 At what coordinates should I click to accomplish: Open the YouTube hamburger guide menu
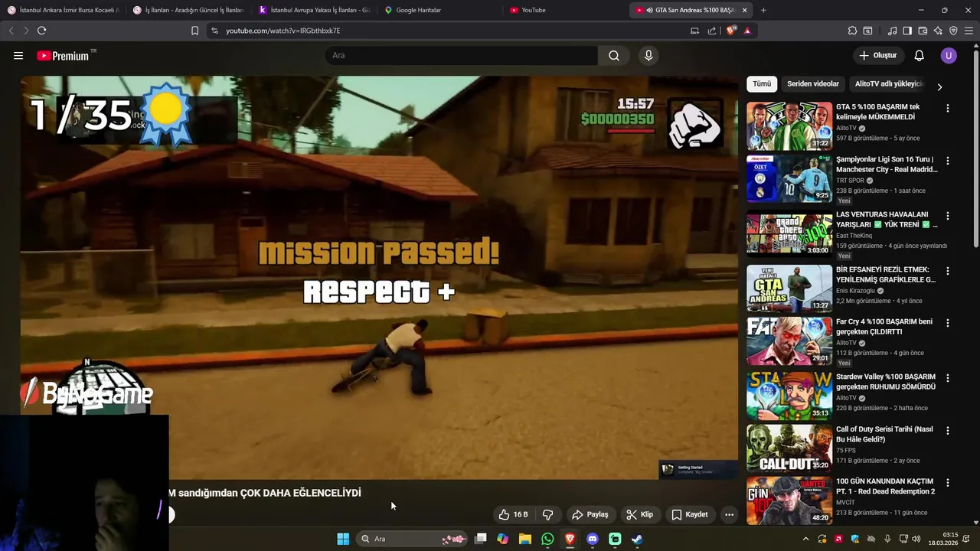[x=18, y=56]
